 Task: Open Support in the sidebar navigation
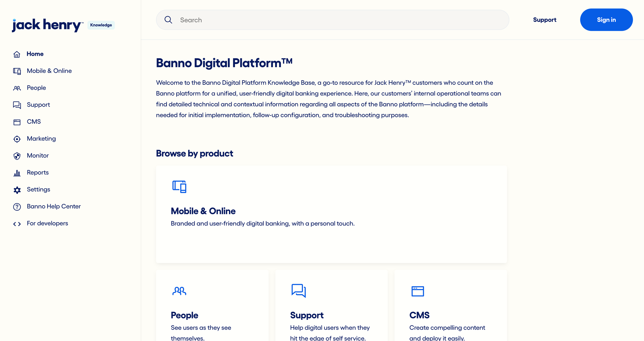point(38,105)
